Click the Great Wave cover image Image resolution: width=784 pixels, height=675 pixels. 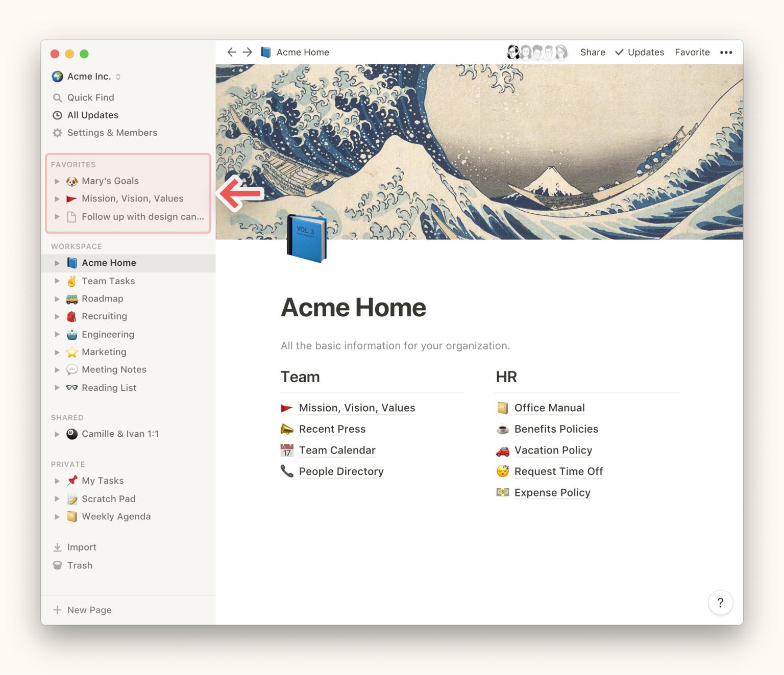pyautogui.click(x=479, y=152)
